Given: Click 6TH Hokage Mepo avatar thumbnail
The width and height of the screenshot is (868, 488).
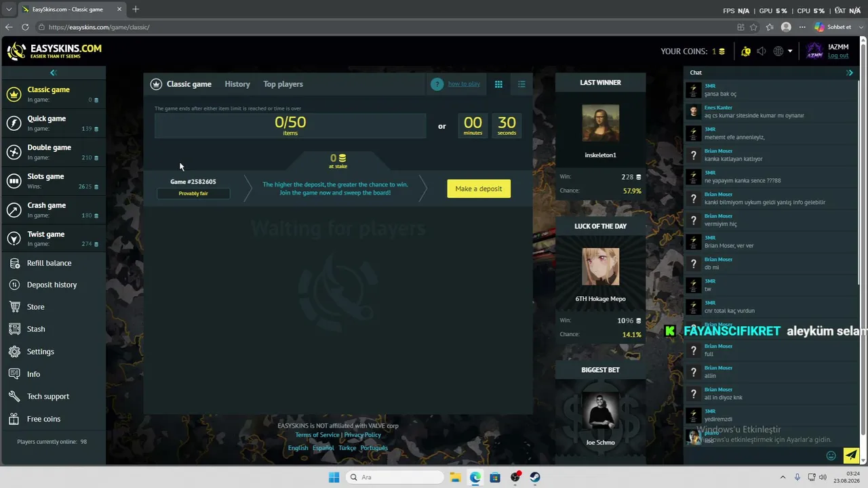Looking at the screenshot, I should [x=600, y=266].
